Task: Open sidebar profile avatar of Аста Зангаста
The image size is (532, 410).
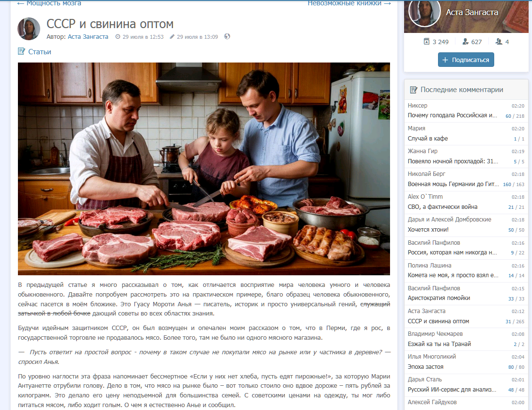Action: (x=424, y=12)
